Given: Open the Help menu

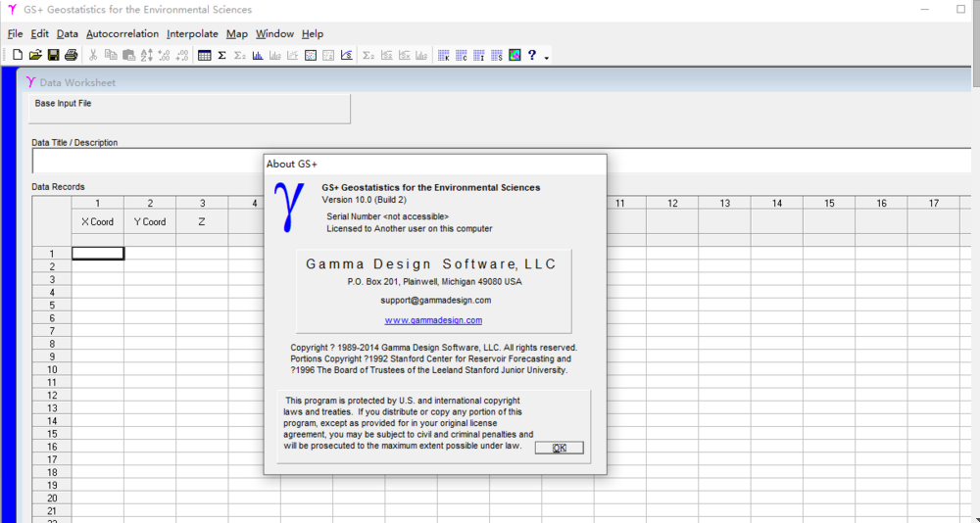Looking at the screenshot, I should 313,33.
